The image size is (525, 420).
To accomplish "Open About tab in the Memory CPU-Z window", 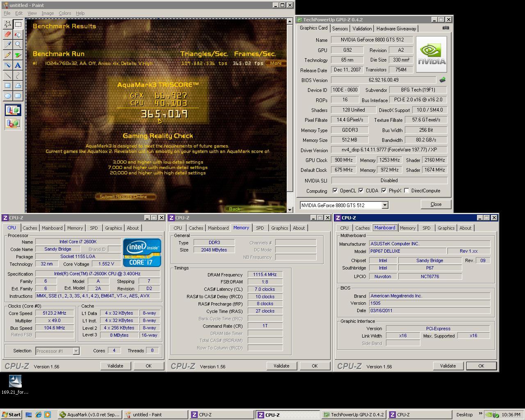I will click(x=299, y=228).
